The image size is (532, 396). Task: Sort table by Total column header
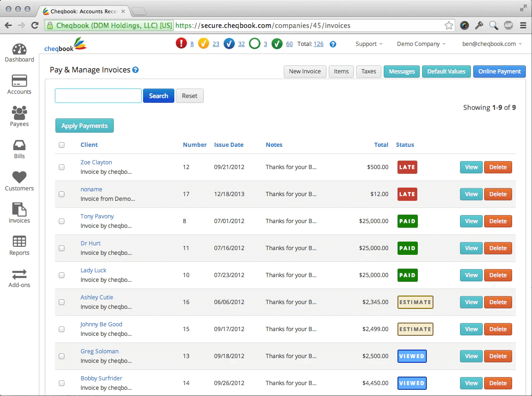[x=381, y=145]
